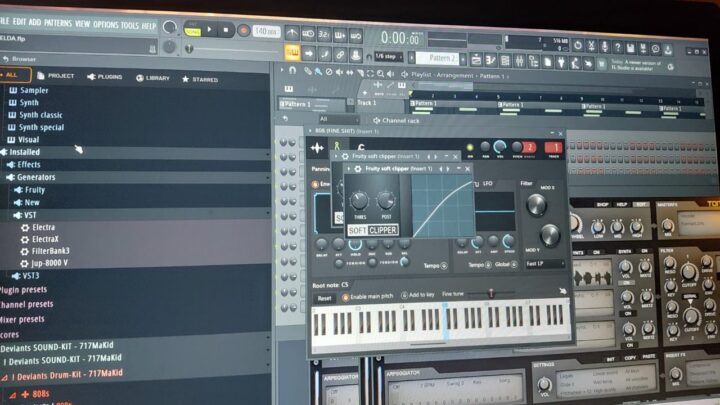Image resolution: width=720 pixels, height=405 pixels.
Task: Click the Reset button for root note
Action: pyautogui.click(x=324, y=297)
